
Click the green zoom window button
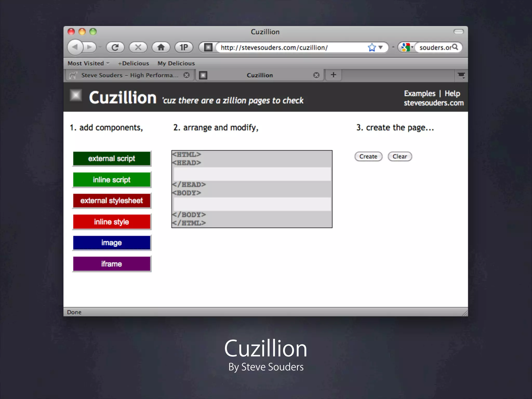point(93,32)
